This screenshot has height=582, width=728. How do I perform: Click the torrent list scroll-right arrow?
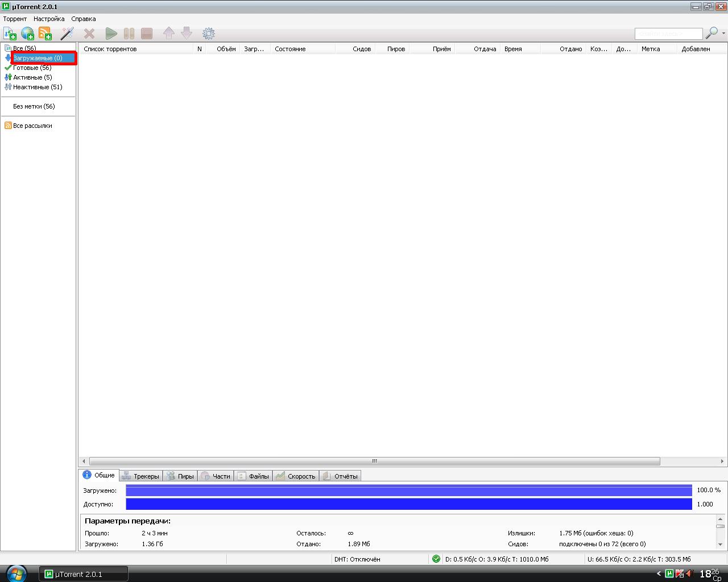click(x=722, y=461)
